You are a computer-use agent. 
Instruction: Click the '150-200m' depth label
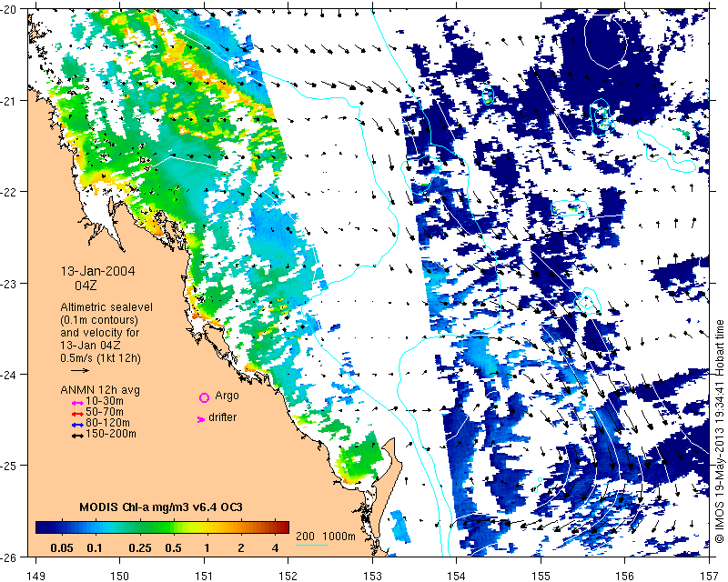tap(111, 434)
